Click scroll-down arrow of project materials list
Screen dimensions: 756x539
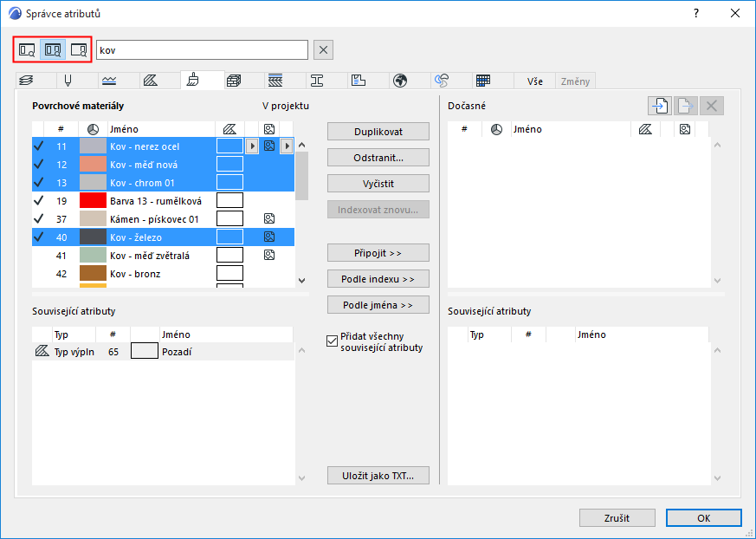302,281
